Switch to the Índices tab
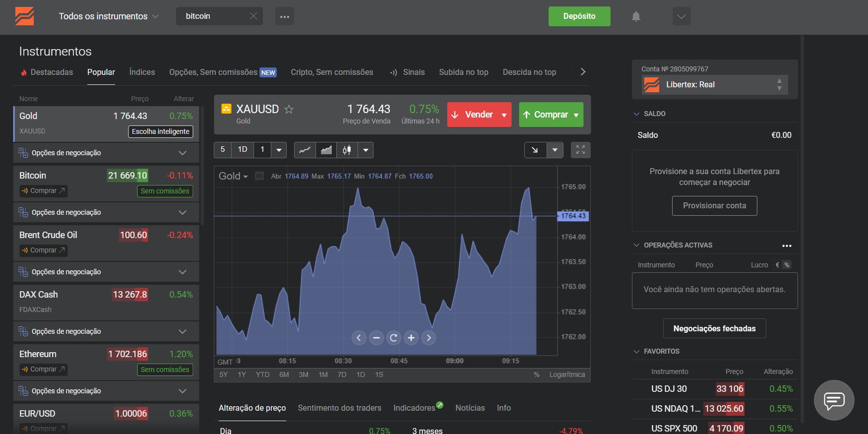Screen dimensions: 868x434 142,72
